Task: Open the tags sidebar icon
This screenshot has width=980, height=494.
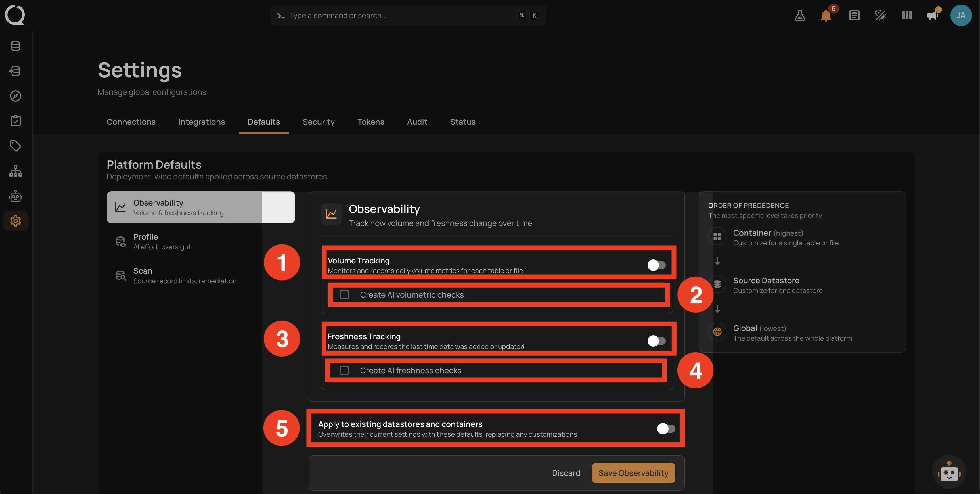Action: 16,146
